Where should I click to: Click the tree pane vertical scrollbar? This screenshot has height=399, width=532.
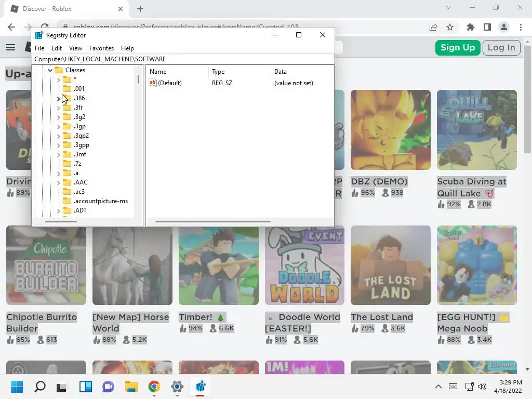(x=138, y=79)
